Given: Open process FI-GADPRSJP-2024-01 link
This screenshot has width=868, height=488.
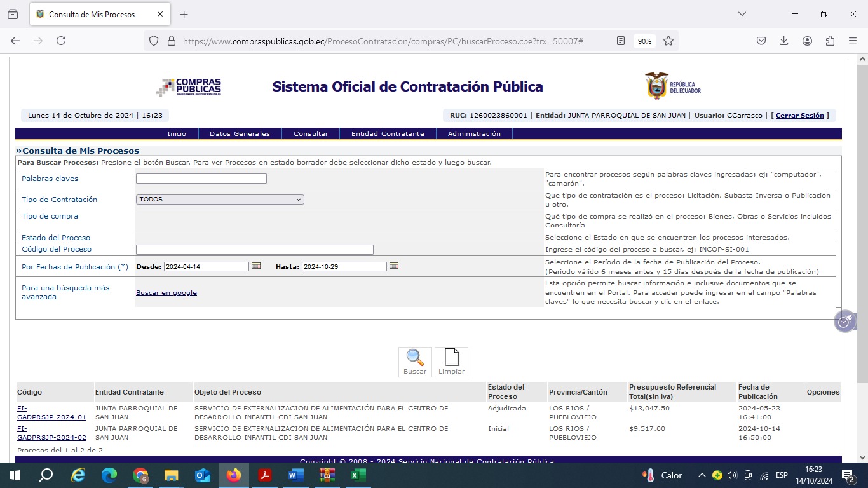Looking at the screenshot, I should (x=51, y=413).
